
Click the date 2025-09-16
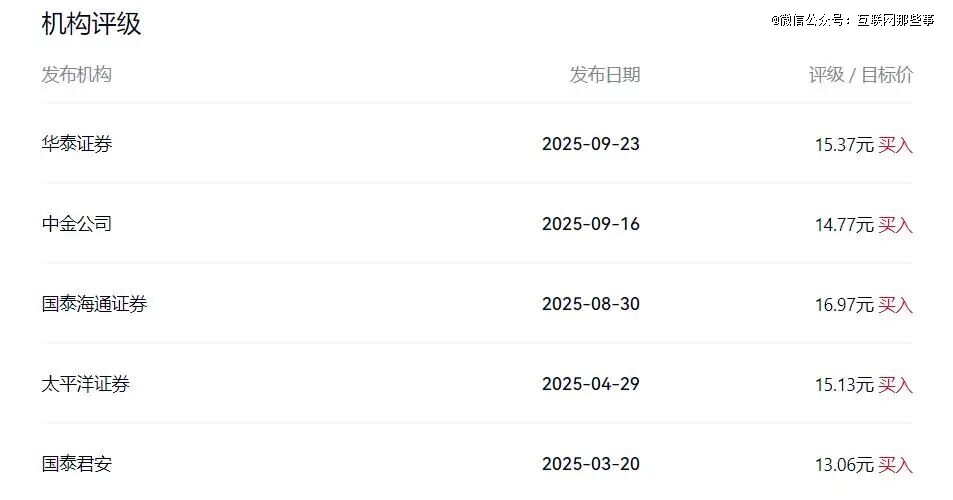tap(590, 224)
